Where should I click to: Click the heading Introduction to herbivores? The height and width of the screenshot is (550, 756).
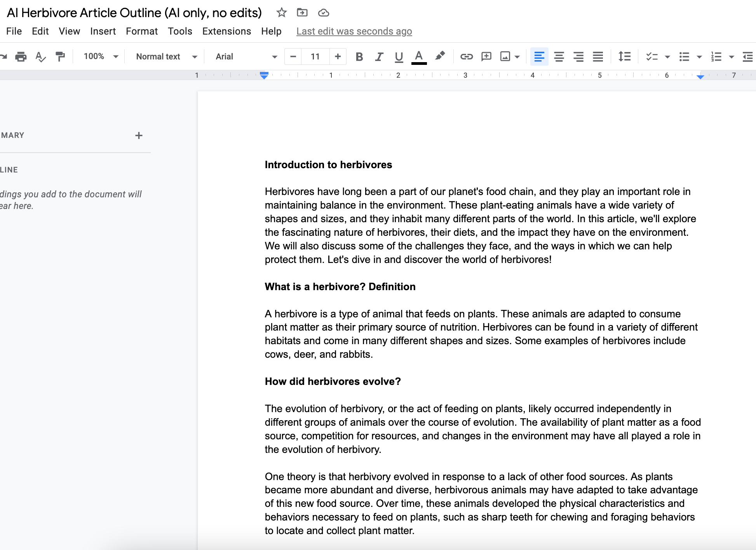tap(328, 165)
